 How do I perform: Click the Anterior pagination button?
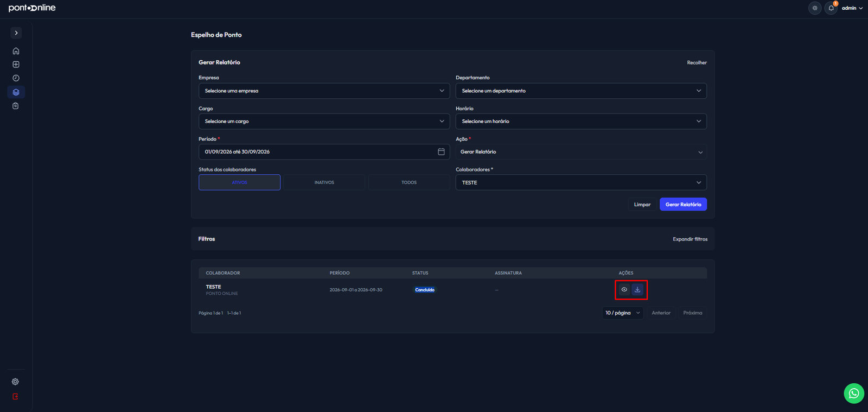661,313
